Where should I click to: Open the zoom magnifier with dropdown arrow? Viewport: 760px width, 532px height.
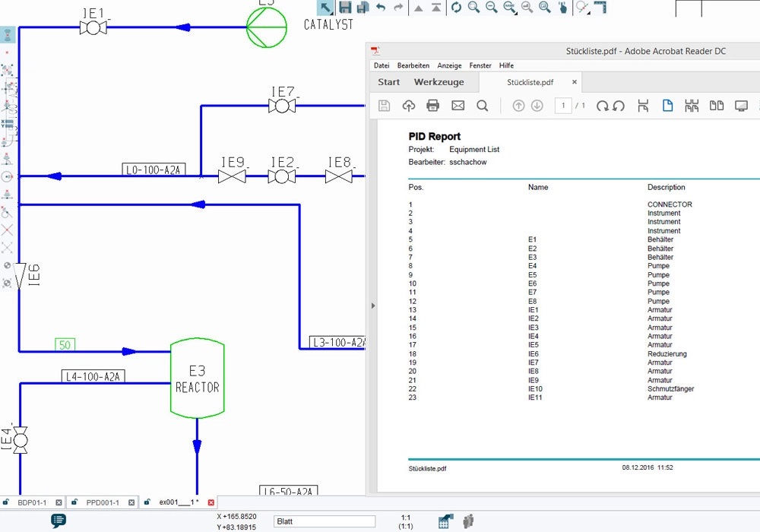pyautogui.click(x=509, y=7)
